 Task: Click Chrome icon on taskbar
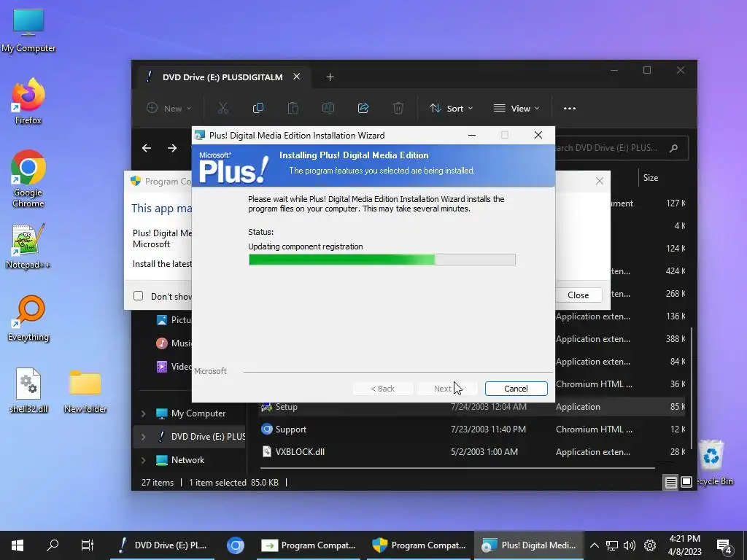point(236,545)
